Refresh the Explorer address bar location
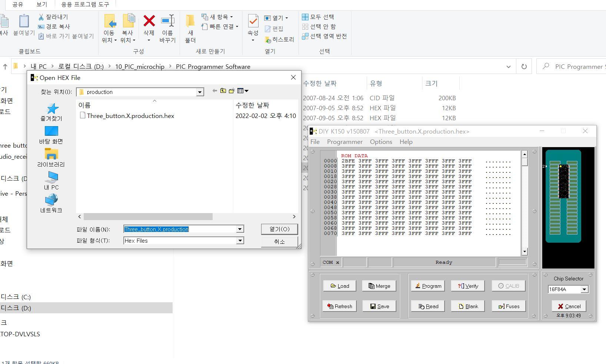The height and width of the screenshot is (364, 606). (x=524, y=67)
